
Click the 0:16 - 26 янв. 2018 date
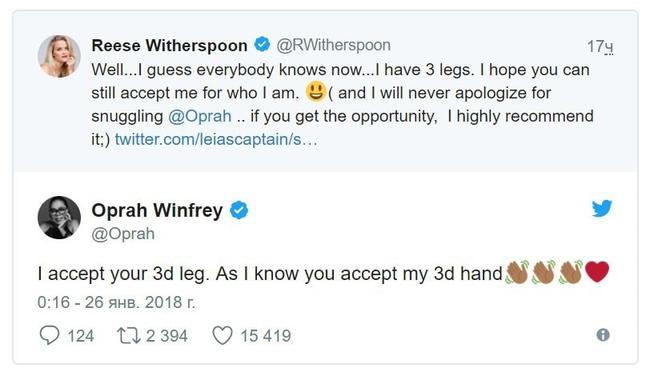pos(116,303)
